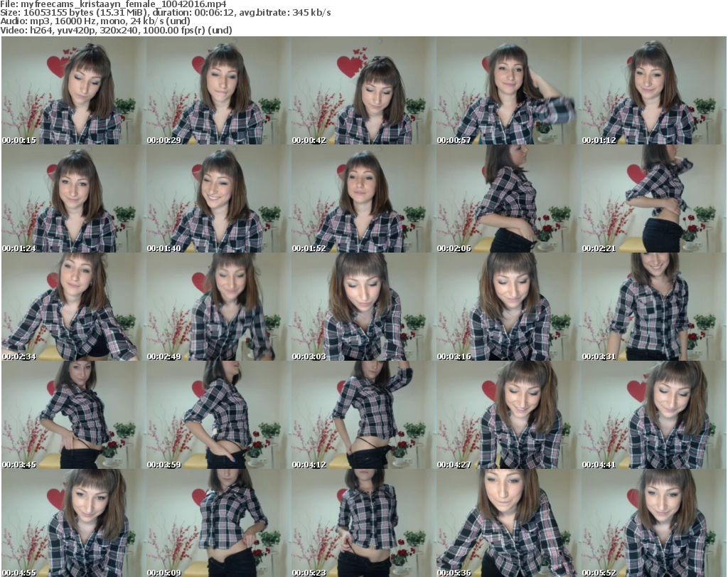The height and width of the screenshot is (577, 728).
Task: Click the Video h264 info line
Action: (x=116, y=30)
